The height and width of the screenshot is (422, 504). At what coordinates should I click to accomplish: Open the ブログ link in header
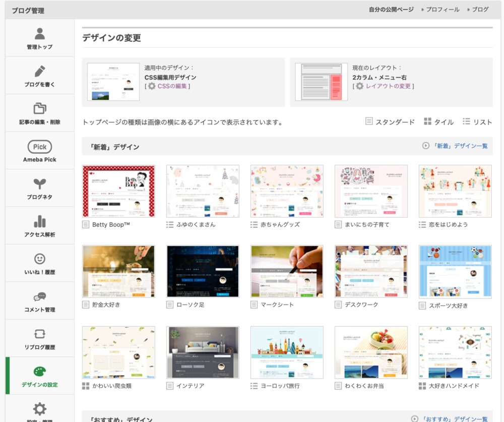(480, 10)
